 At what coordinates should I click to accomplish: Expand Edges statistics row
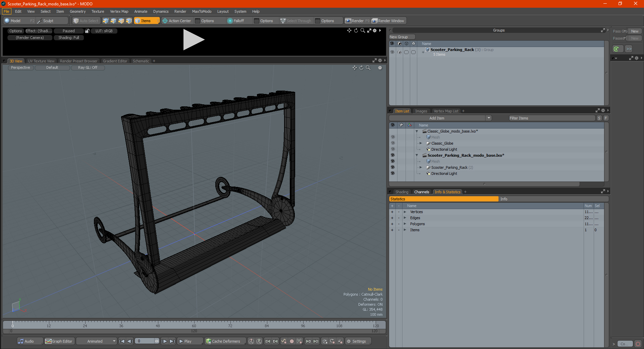pyautogui.click(x=405, y=218)
